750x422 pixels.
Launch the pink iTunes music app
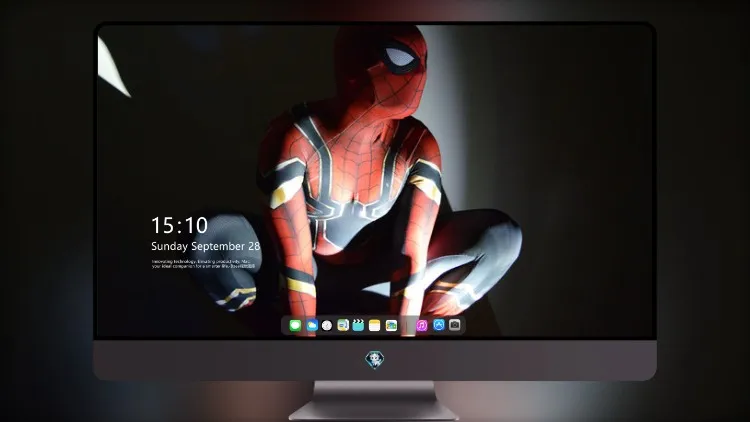(422, 325)
